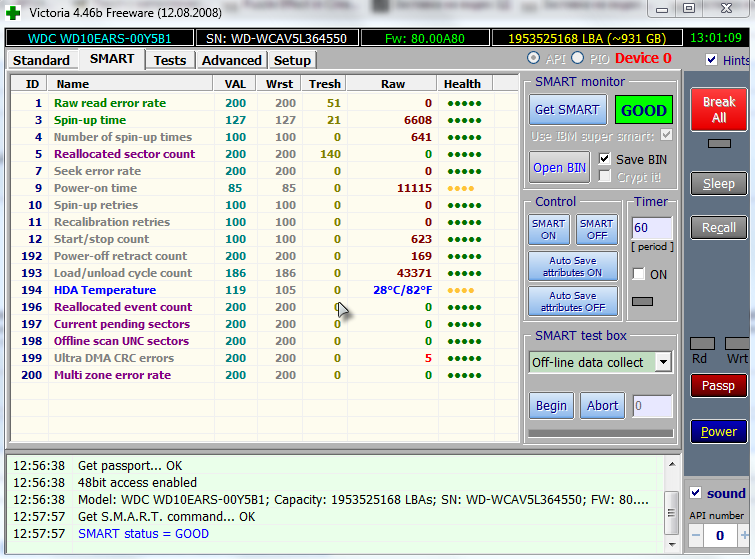Viewport: 755px width, 559px height.
Task: Click the Timer period input field
Action: (652, 229)
